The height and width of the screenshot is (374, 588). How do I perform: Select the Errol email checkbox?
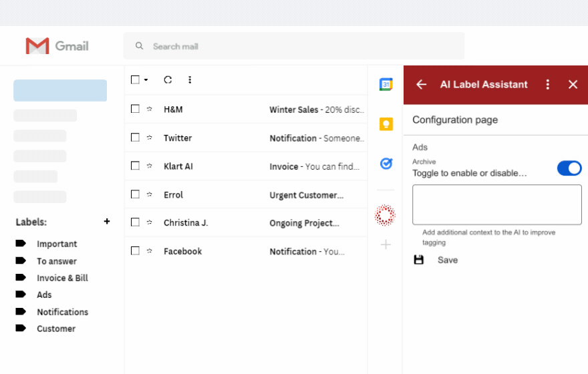(135, 194)
